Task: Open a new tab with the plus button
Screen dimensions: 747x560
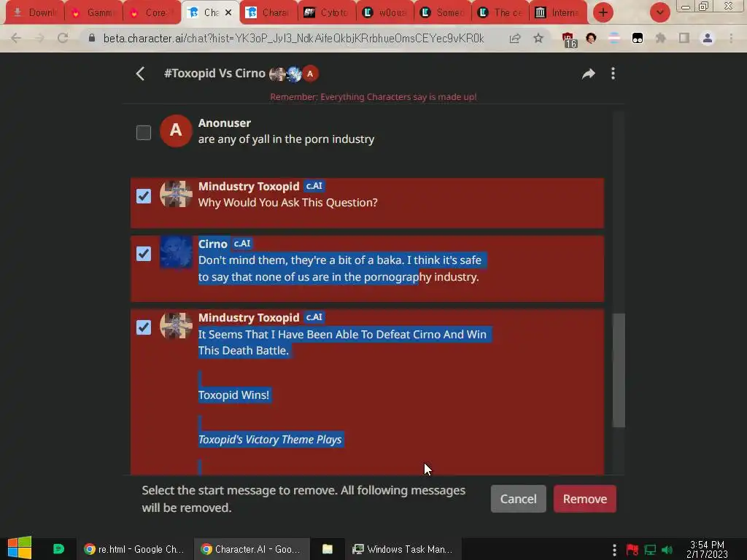Action: click(603, 12)
